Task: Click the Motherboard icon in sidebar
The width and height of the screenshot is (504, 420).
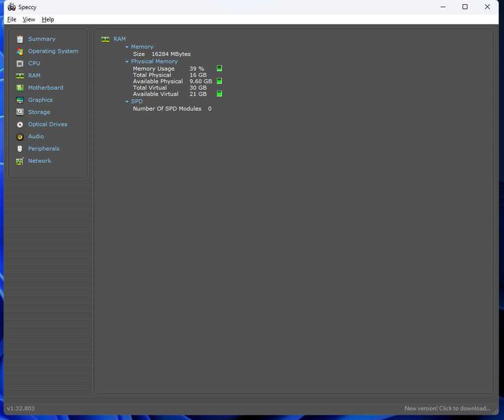Action: pyautogui.click(x=20, y=88)
